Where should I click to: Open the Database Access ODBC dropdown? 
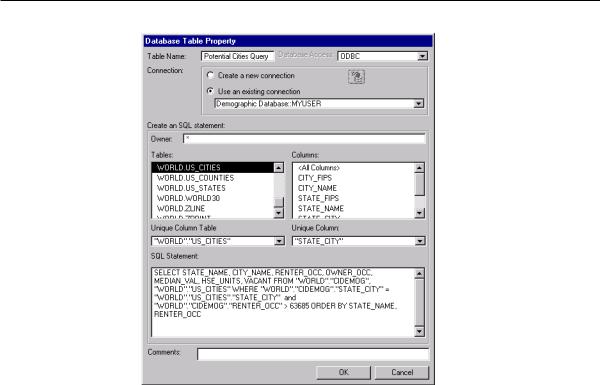(x=422, y=56)
